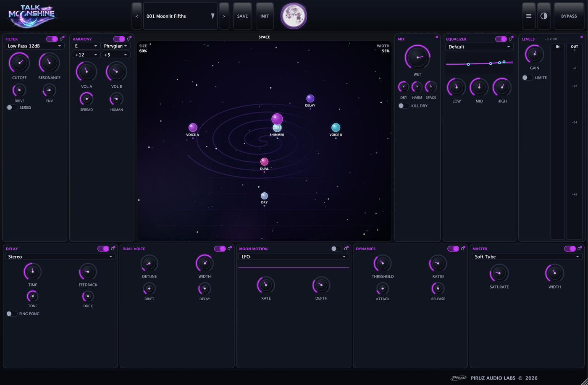Enable the SERIES switch
The height and width of the screenshot is (385, 588).
[12, 107]
